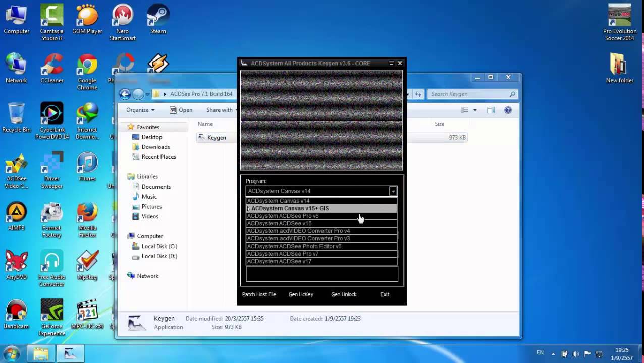Open Documents library
Image resolution: width=644 pixels, height=363 pixels.
tap(156, 187)
